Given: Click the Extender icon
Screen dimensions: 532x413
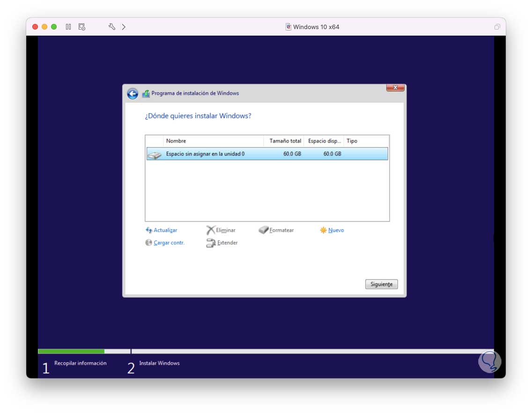Looking at the screenshot, I should coord(211,243).
